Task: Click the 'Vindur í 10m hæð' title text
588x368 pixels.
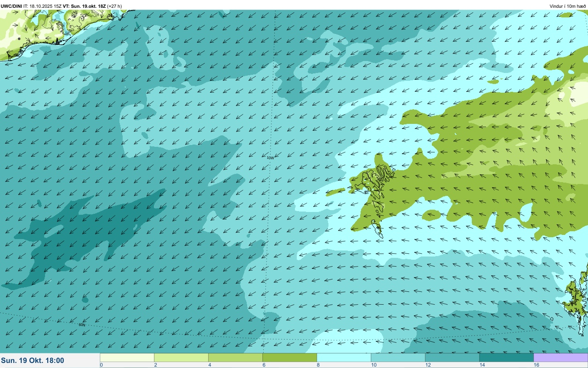Action: (x=567, y=6)
